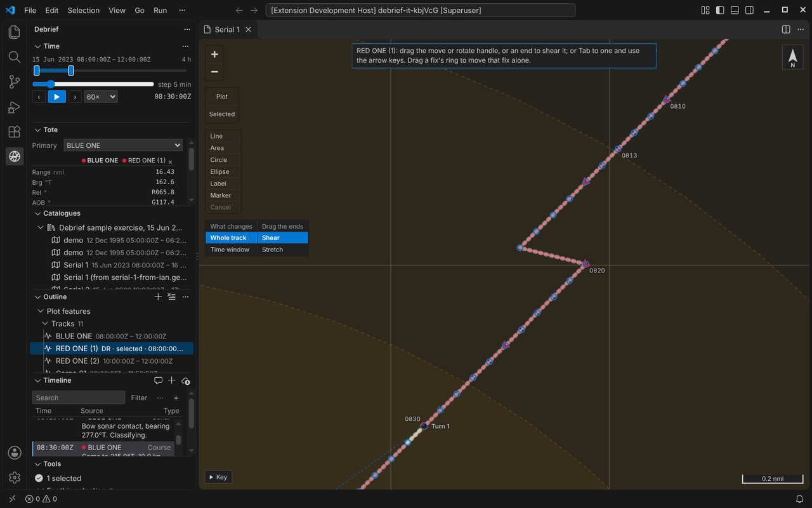
Task: Click the cloud download icon in Timeline header
Action: pos(186,380)
